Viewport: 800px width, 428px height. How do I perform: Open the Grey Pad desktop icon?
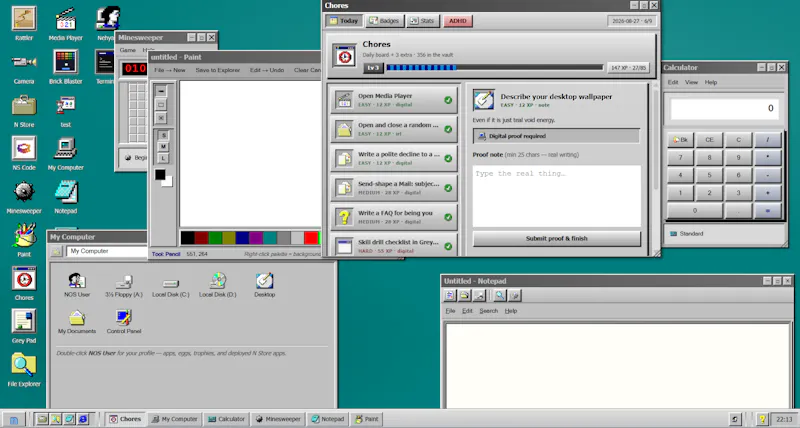24,325
